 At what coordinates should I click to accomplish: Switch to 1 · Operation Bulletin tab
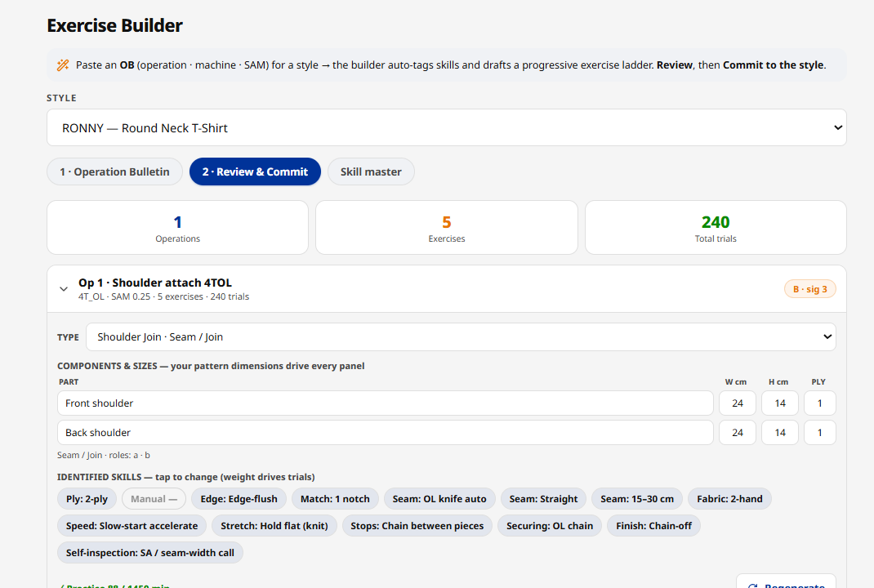click(115, 171)
